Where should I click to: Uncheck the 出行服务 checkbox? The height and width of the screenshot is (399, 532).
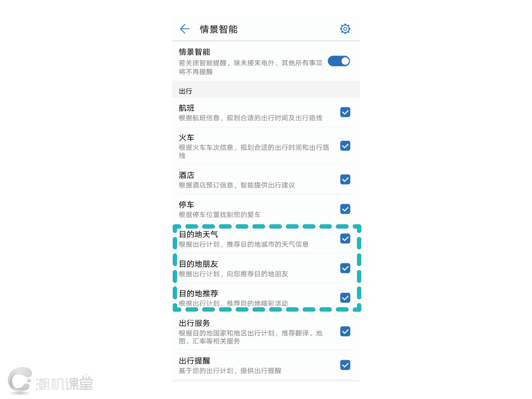[x=345, y=332]
